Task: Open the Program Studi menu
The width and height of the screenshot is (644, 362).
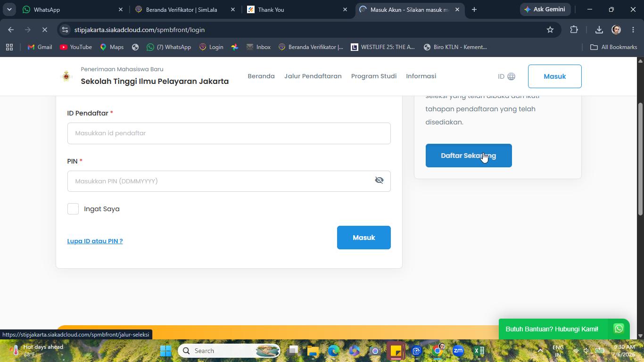Action: (x=374, y=76)
